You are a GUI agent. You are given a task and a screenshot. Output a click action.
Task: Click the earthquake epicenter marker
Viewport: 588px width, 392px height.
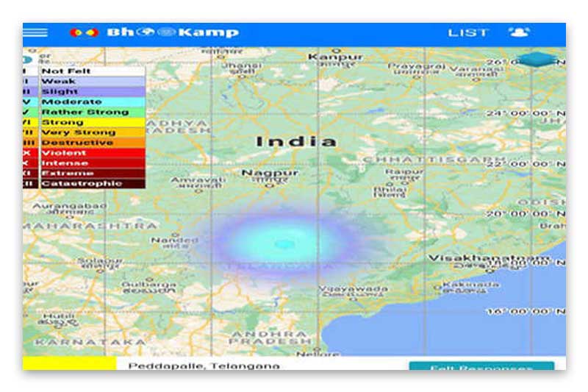pos(284,244)
